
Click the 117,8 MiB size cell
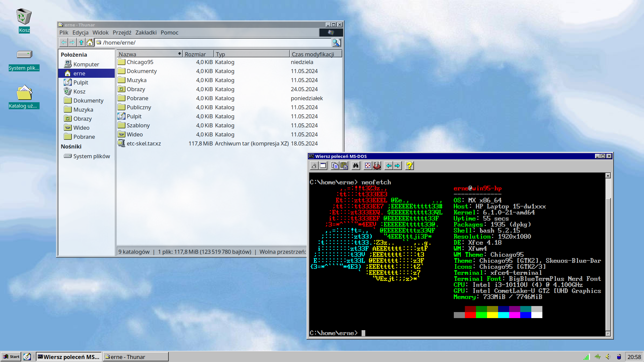[x=201, y=143]
